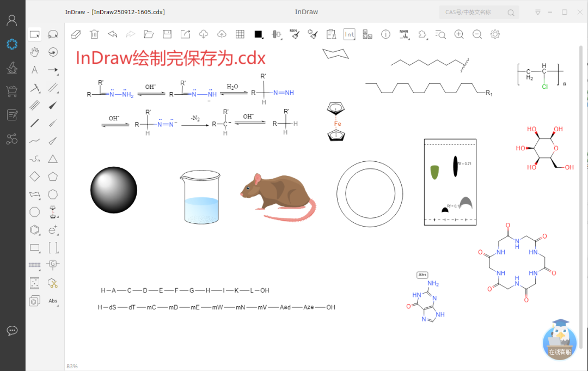The image size is (588, 371).
Task: Open the filter dropdown near the search bar
Action: click(538, 12)
